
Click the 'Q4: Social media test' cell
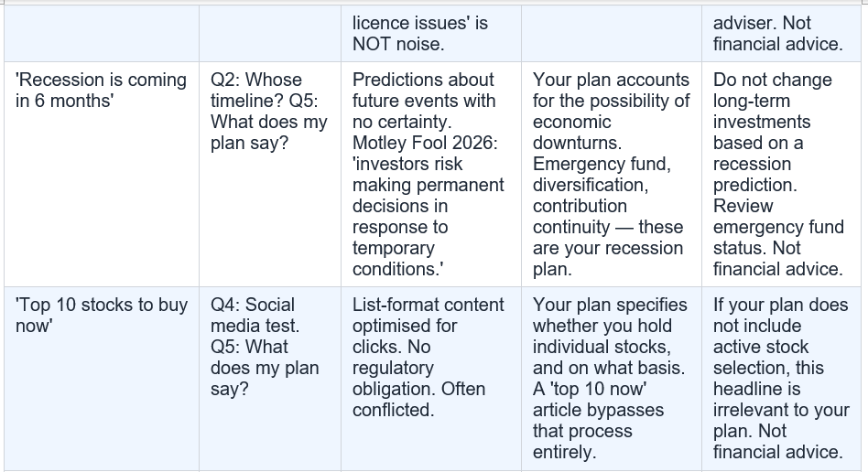[270, 379]
